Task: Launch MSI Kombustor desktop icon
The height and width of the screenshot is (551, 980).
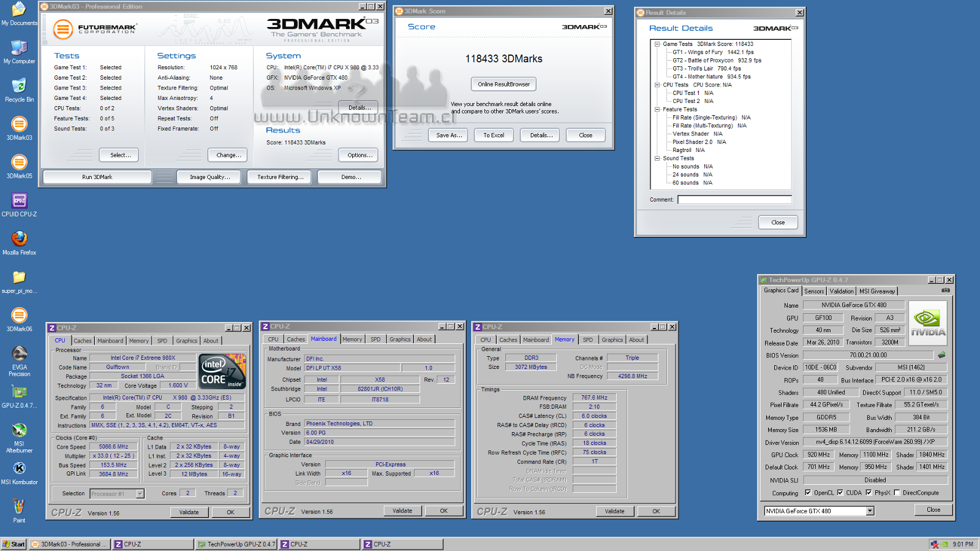Action: pyautogui.click(x=19, y=474)
